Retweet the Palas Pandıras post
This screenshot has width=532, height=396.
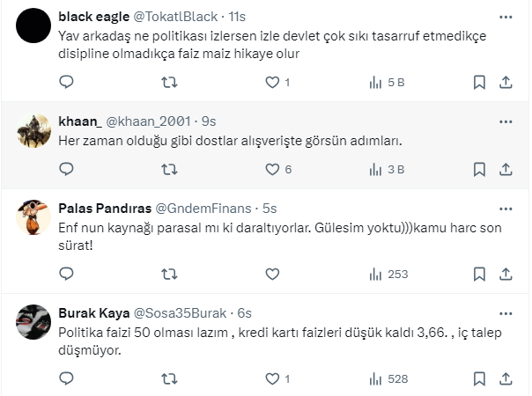[x=171, y=274]
